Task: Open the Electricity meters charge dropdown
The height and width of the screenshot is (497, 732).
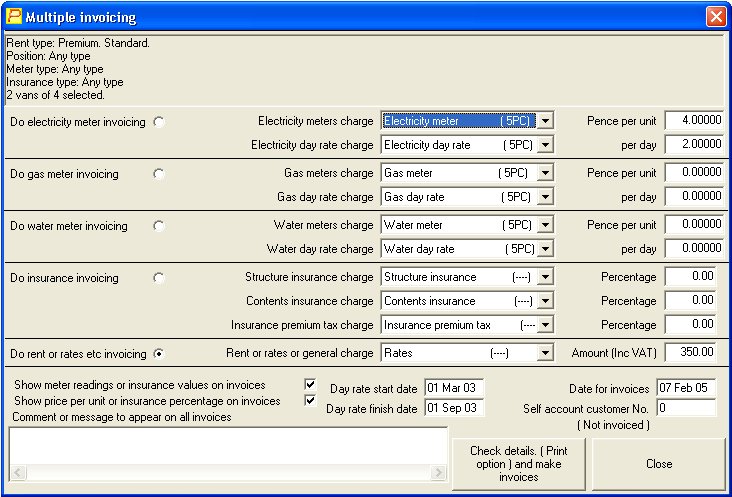Action: (x=545, y=121)
